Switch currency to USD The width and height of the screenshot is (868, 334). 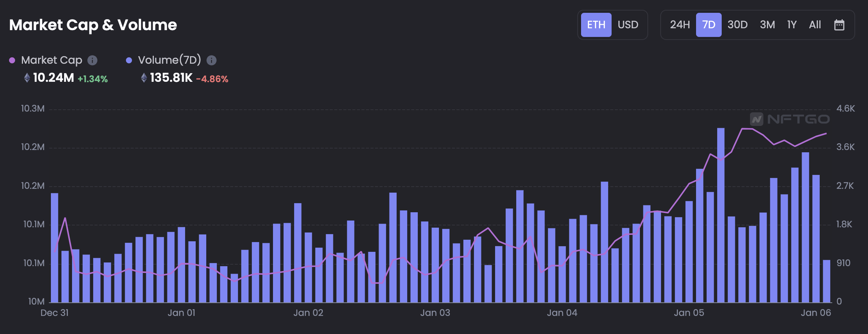[x=628, y=25]
